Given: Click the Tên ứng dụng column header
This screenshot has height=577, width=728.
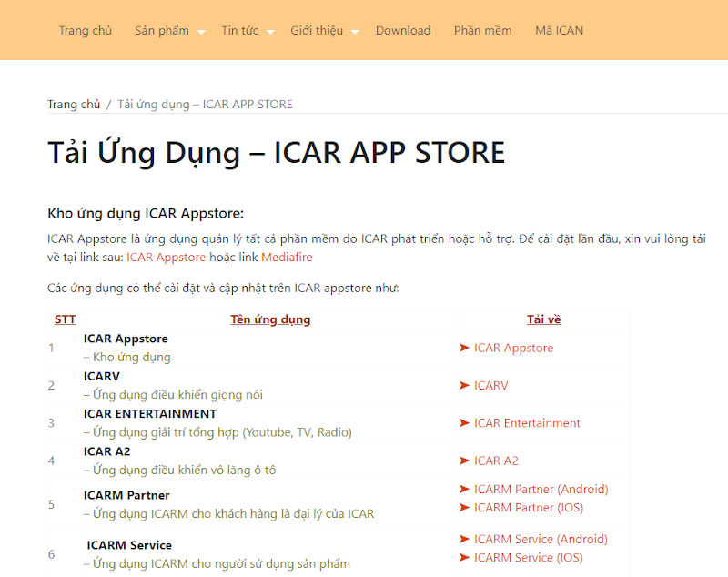Looking at the screenshot, I should pos(270,319).
